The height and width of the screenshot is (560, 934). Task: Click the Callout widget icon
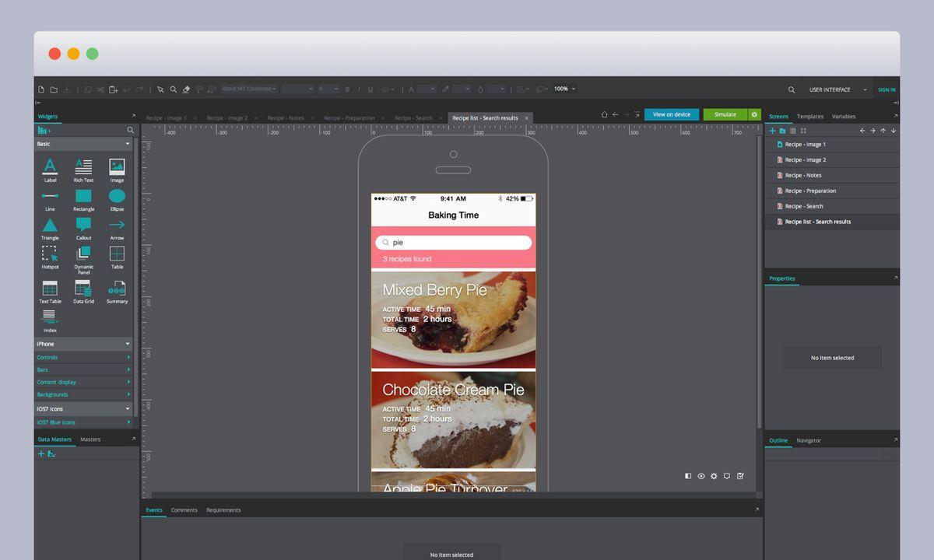tap(83, 226)
